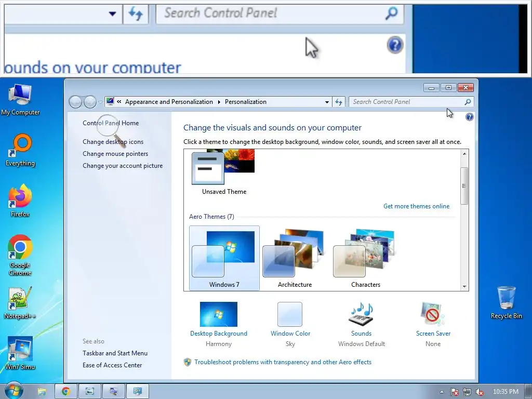The height and width of the screenshot is (399, 532).
Task: Open Change your account picture link
Action: (123, 166)
